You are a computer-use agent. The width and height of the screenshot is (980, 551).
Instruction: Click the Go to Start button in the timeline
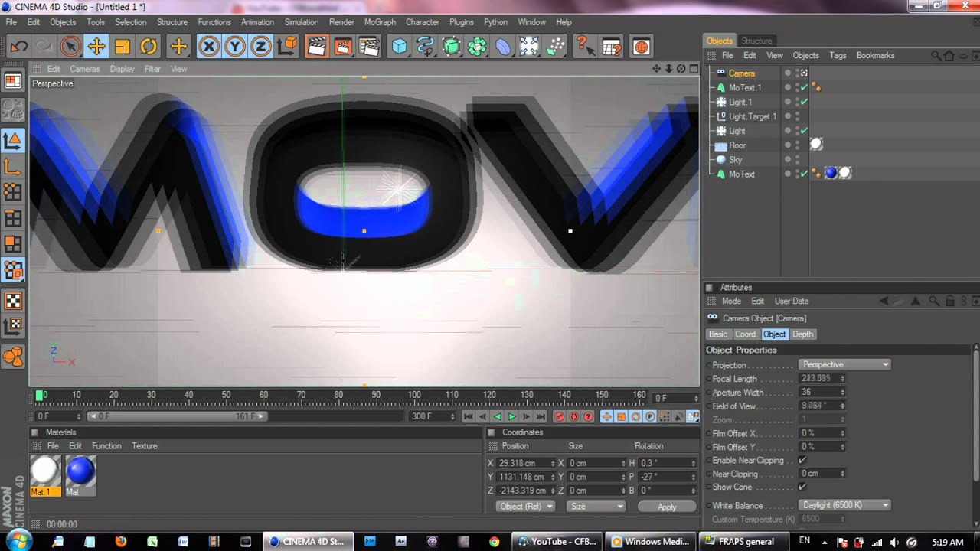[x=468, y=417]
